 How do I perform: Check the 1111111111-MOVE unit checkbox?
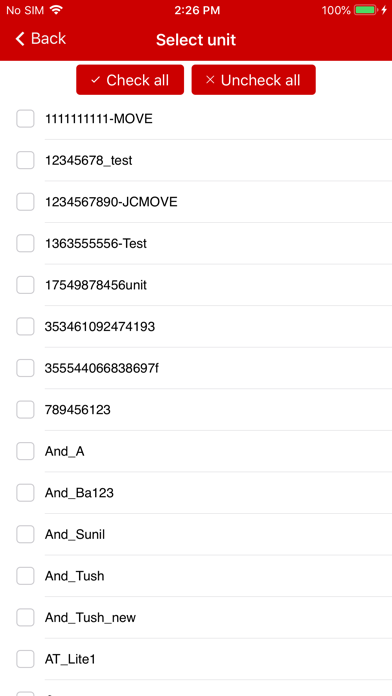point(25,119)
